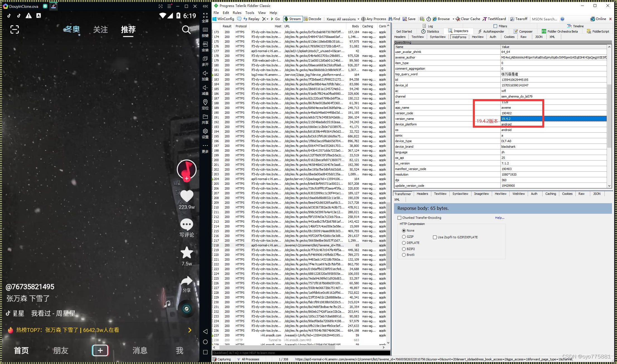Favorite the video with the star icon

[187, 253]
